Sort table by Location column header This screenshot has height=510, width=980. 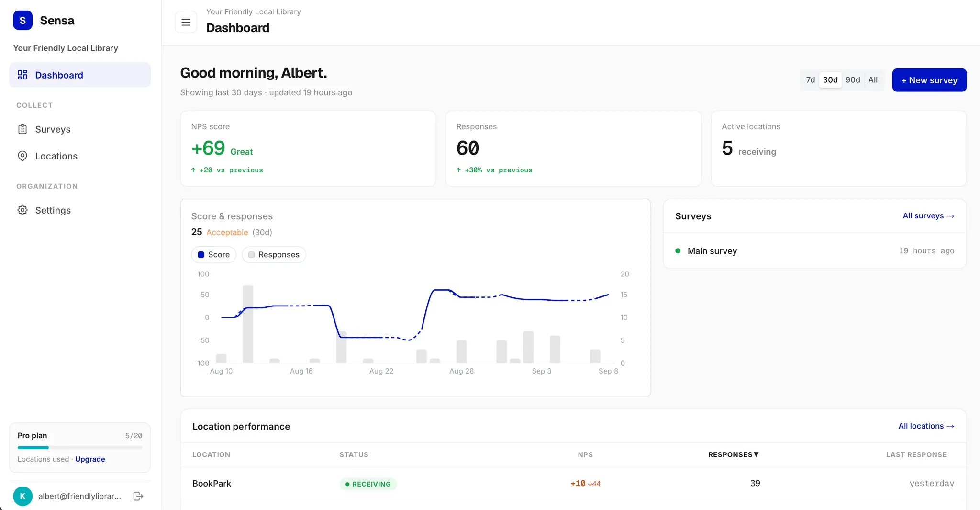pos(211,454)
